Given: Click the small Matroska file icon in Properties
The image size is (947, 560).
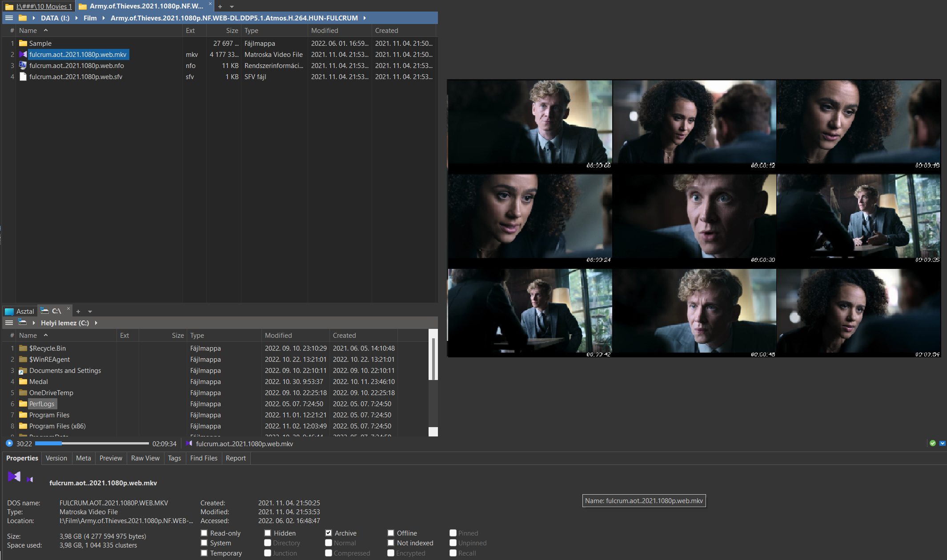Looking at the screenshot, I should point(30,480).
